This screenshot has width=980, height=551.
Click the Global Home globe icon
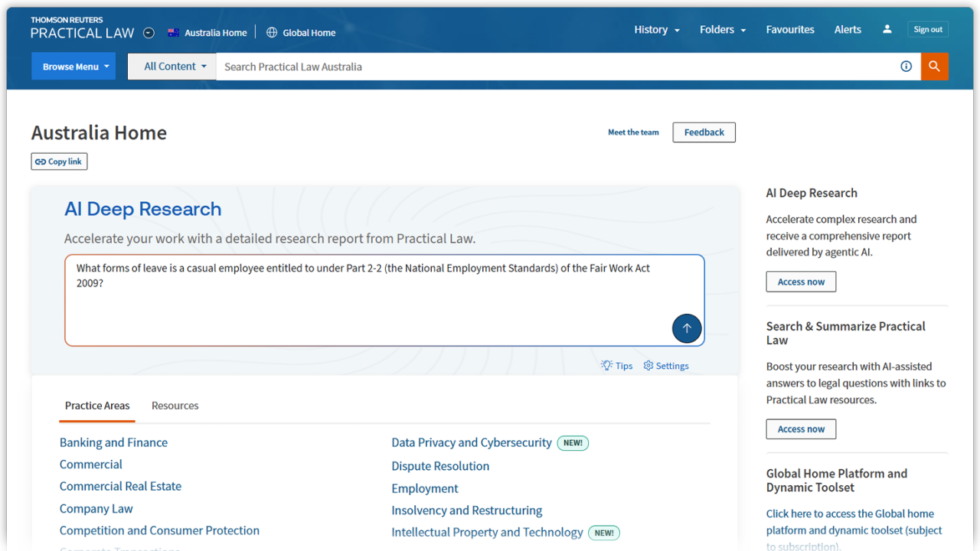click(272, 32)
